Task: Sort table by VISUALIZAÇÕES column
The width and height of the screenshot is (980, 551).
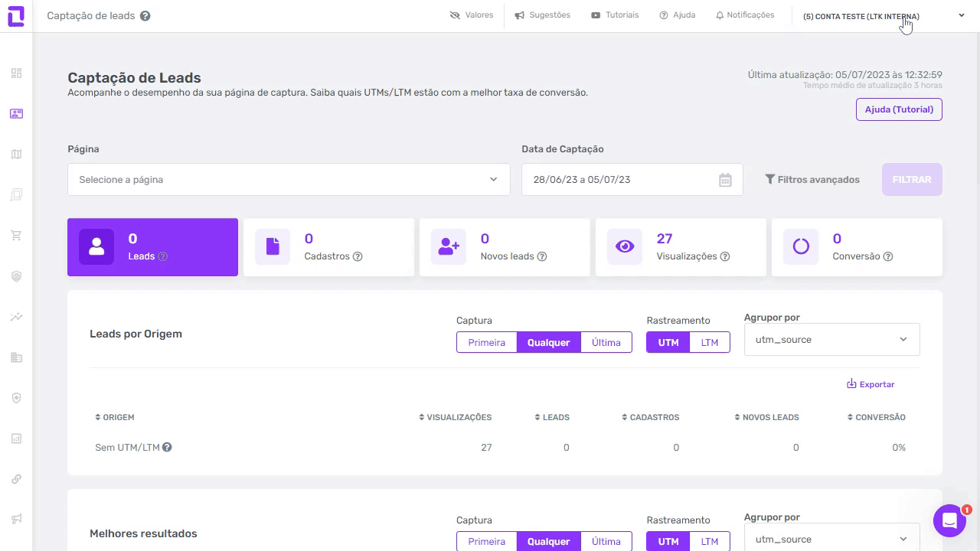Action: pyautogui.click(x=456, y=417)
